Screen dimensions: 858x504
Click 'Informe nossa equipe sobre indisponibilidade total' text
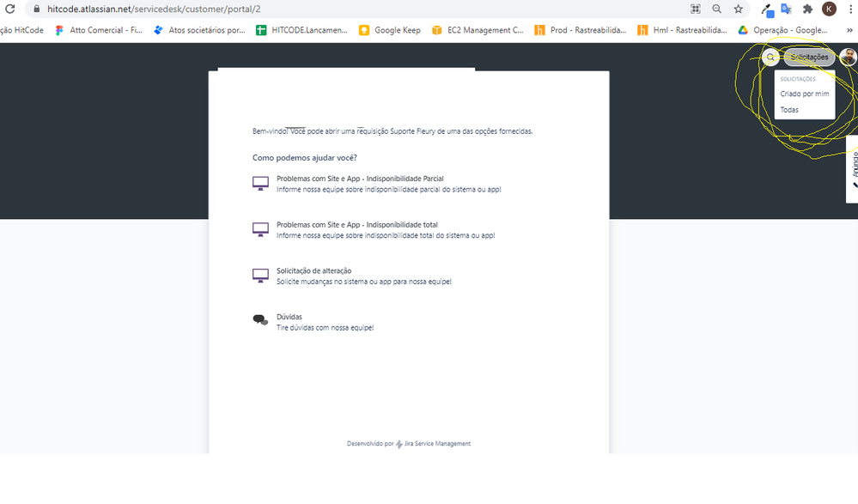click(x=386, y=235)
